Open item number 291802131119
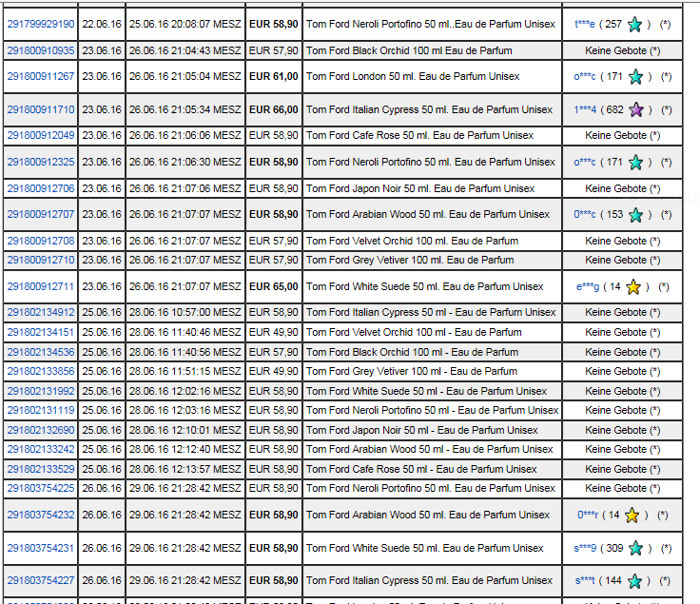 click(41, 410)
